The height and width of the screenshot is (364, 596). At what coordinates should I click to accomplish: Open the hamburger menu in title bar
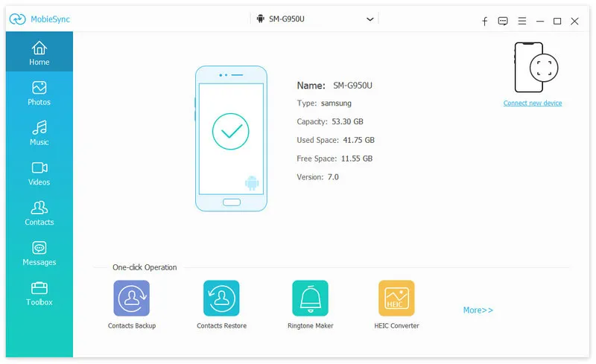tap(522, 22)
